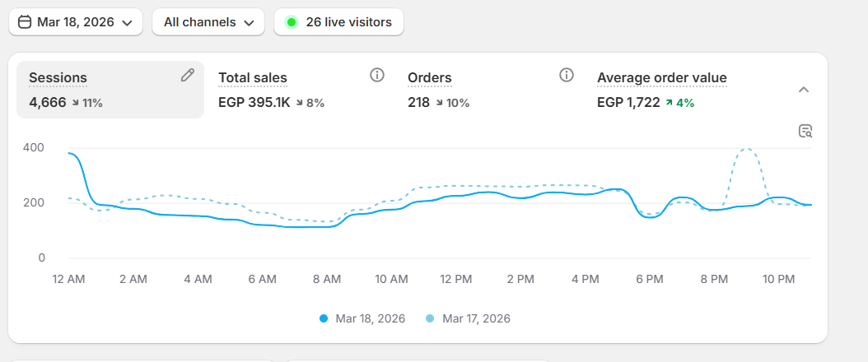Image resolution: width=868 pixels, height=362 pixels.
Task: Switch to the Total sales metric
Action: (x=253, y=78)
